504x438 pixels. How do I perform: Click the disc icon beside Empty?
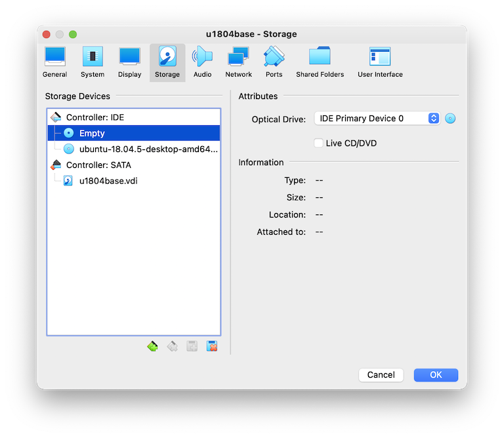[68, 133]
